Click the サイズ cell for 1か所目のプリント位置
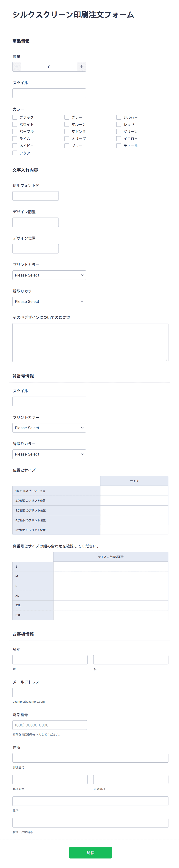Image resolution: width=179 pixels, height=868 pixels. 134,491
